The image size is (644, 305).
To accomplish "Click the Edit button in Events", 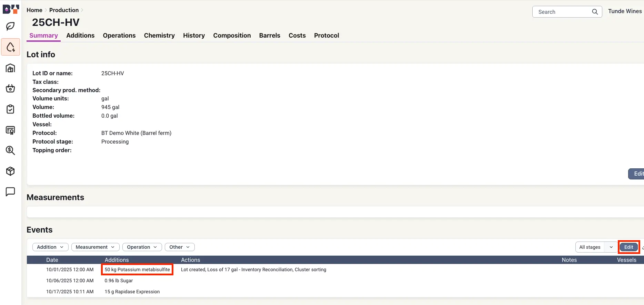I will pyautogui.click(x=628, y=247).
